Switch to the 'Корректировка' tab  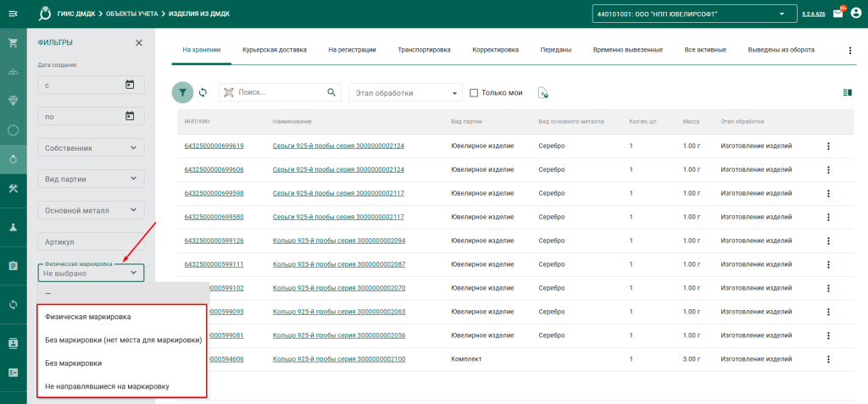coord(495,50)
